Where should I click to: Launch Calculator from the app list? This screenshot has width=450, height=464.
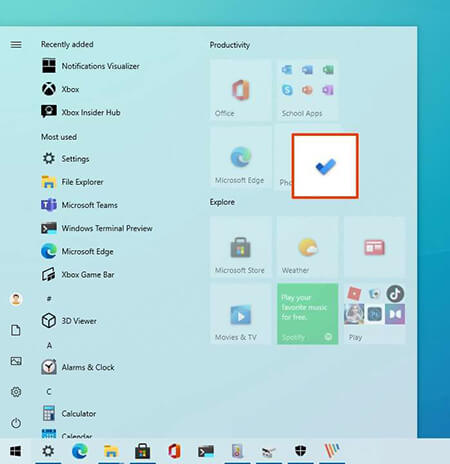[69, 413]
